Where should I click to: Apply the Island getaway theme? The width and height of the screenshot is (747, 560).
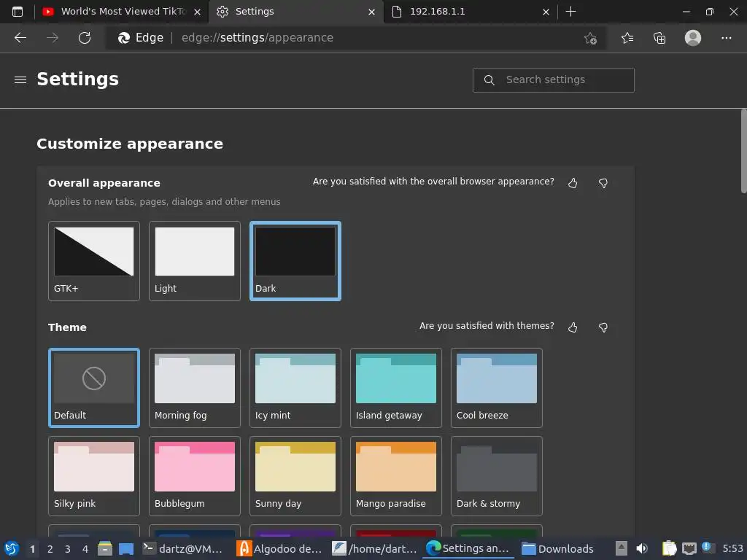(396, 388)
